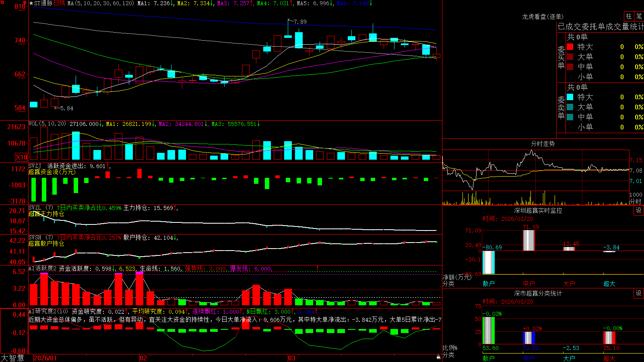This screenshot has width=644, height=362.
Task: Click the star icon before ST通脉
Action: pos(31,3)
